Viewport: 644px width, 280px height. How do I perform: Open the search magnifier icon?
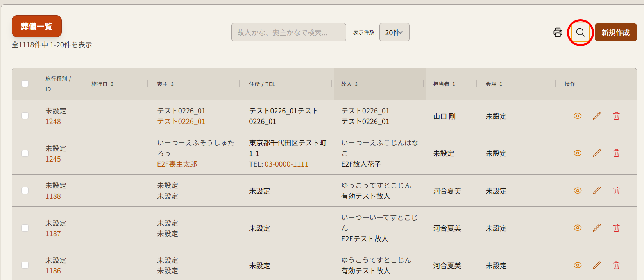580,32
